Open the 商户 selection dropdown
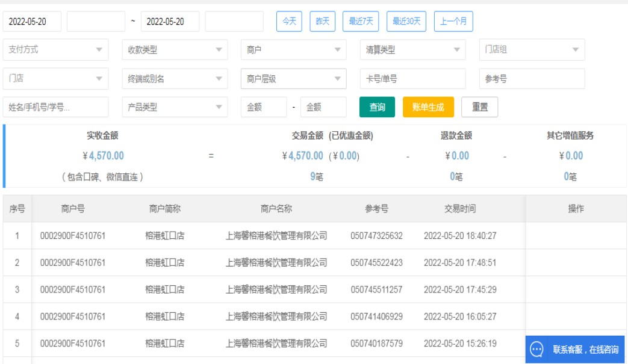Viewport: 628px width, 364px height. 293,50
